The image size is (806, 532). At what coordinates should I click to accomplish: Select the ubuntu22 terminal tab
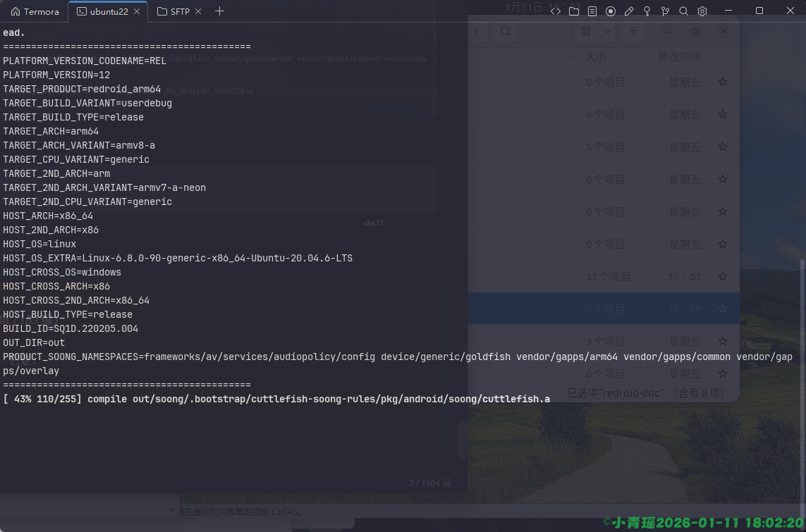[108, 11]
